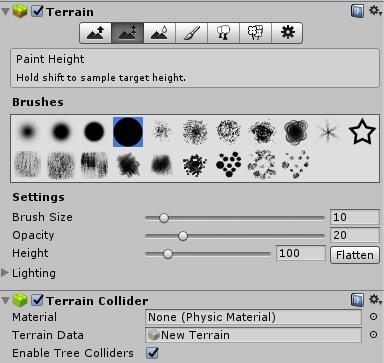This screenshot has height=363, width=384.
Task: Choose the softest blurred round brush
Action: (28, 131)
